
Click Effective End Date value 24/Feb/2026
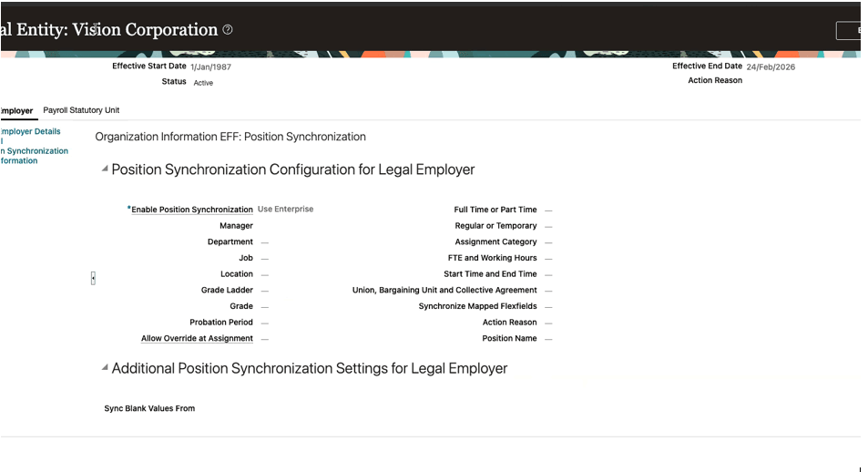click(771, 67)
